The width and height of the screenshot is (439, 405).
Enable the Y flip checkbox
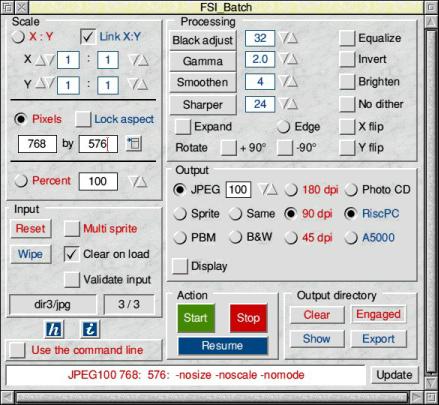click(347, 148)
